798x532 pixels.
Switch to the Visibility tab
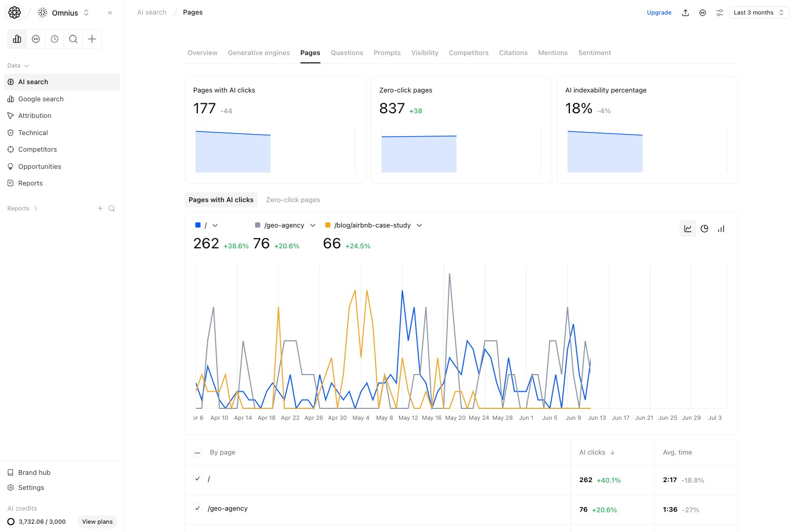tap(425, 53)
